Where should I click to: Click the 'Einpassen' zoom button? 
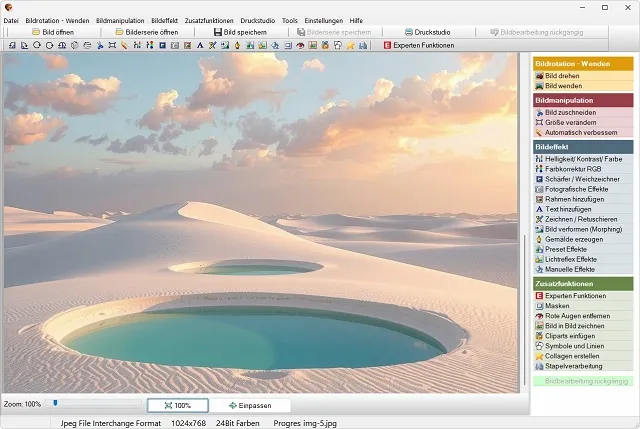pyautogui.click(x=250, y=405)
